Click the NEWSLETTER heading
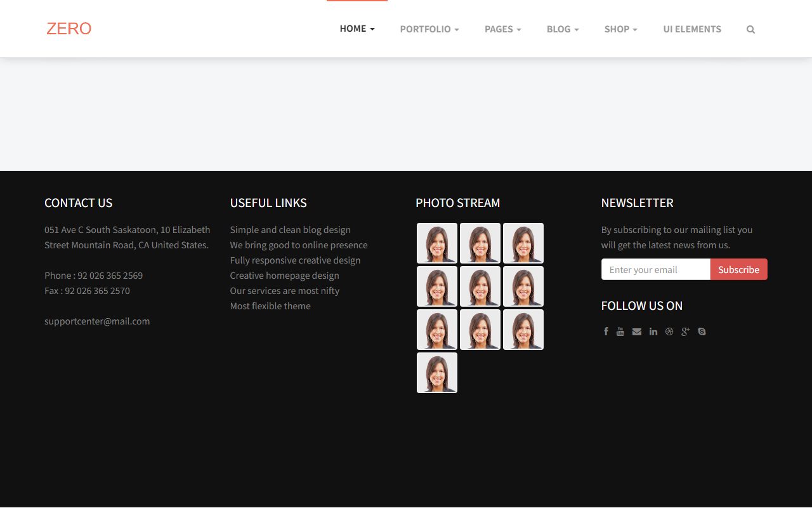This screenshot has width=812, height=508. pyautogui.click(x=637, y=203)
